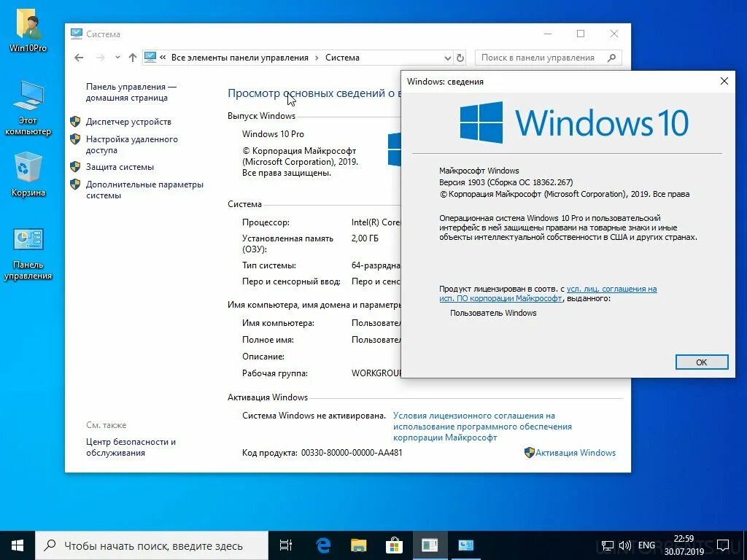The image size is (747, 560).
Task: Click 'Все элементы панели управления' breadcrumb
Action: 239,58
